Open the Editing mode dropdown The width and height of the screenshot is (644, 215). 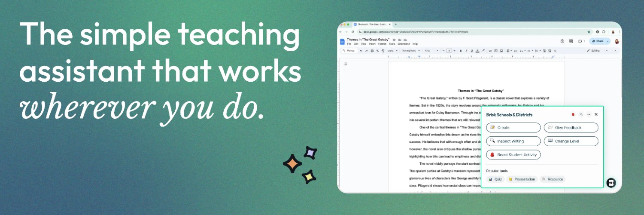coord(597,51)
